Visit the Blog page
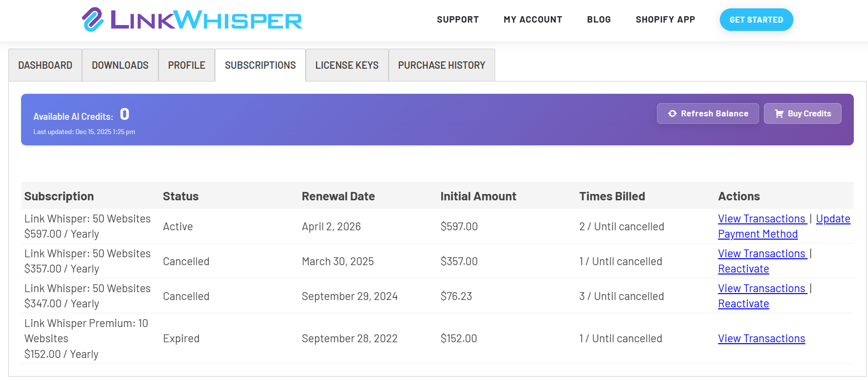The width and height of the screenshot is (868, 382). 599,20
